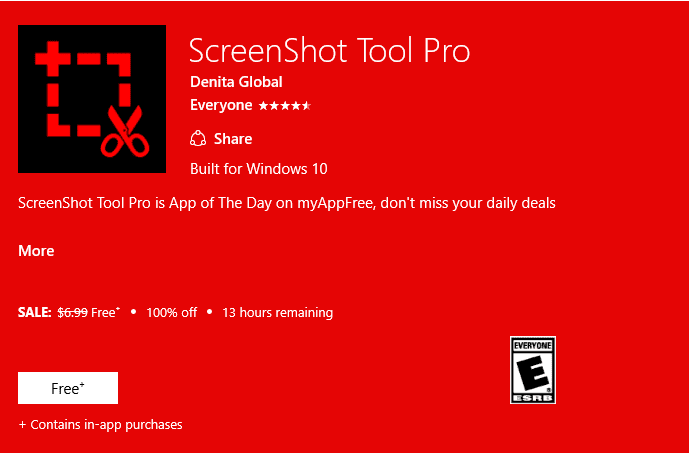Click the Contains in-app purchases note
The image size is (689, 455).
pos(101,425)
